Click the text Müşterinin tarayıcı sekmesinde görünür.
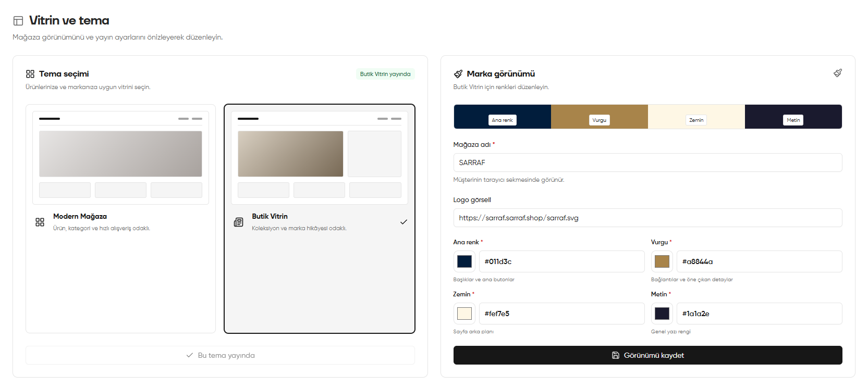Screen dimensions: 868x388 pos(509,180)
